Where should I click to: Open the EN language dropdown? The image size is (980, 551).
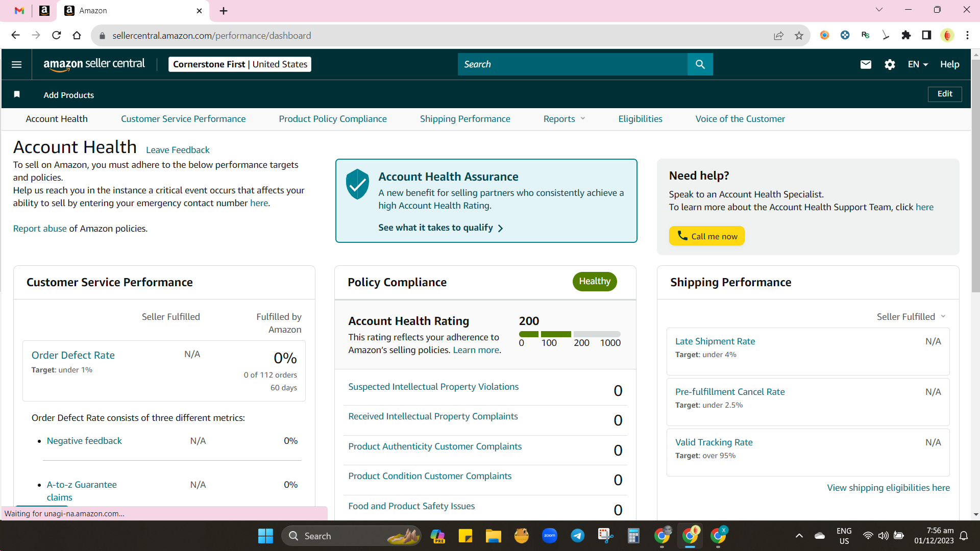click(918, 64)
